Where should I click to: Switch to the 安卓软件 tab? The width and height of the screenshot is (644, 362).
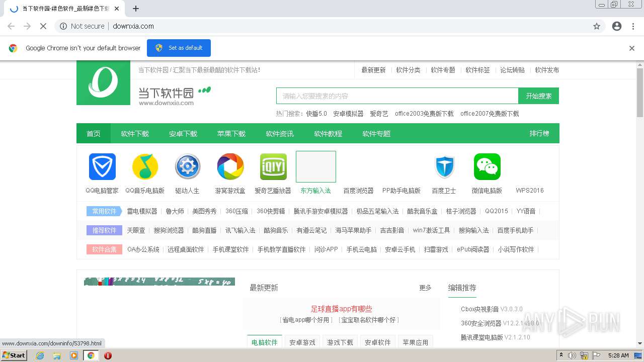[x=378, y=342]
